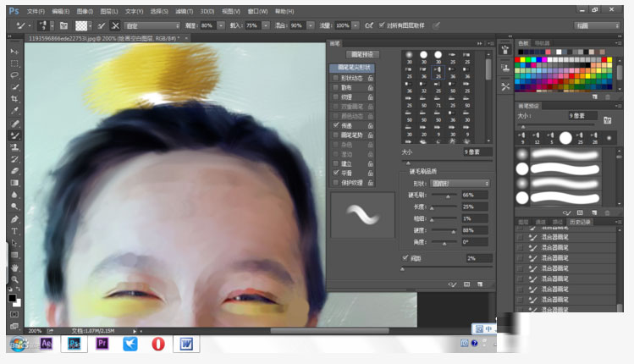Open 滤镜(T) Filter menu
634x364 pixels.
(184, 11)
